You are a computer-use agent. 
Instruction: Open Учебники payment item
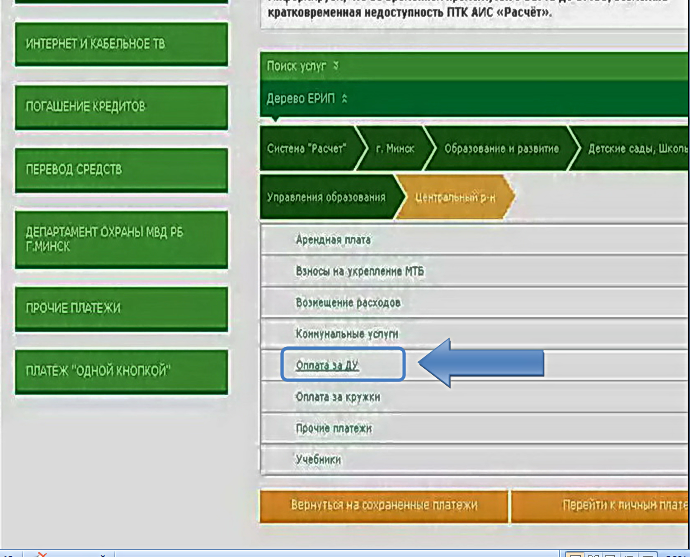(x=318, y=460)
